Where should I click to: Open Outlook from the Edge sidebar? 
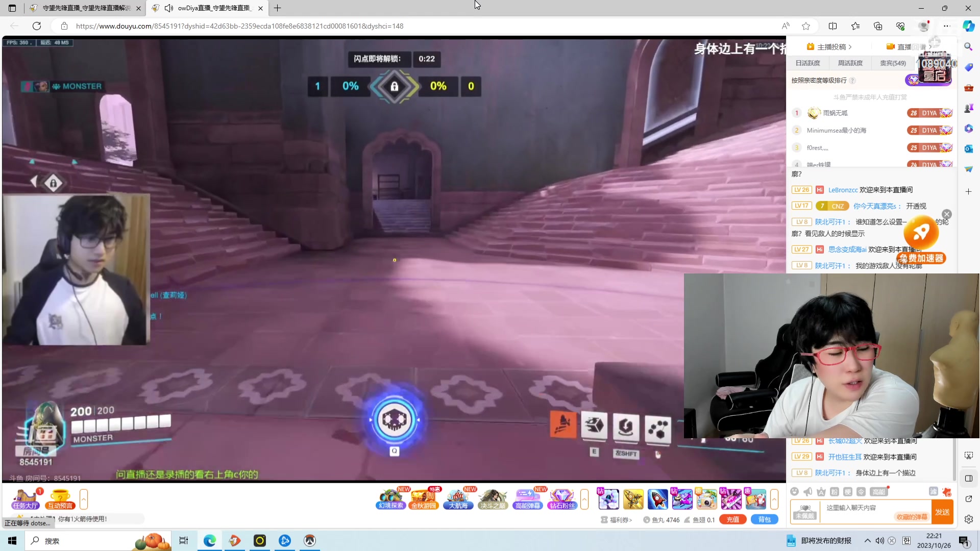tap(968, 148)
